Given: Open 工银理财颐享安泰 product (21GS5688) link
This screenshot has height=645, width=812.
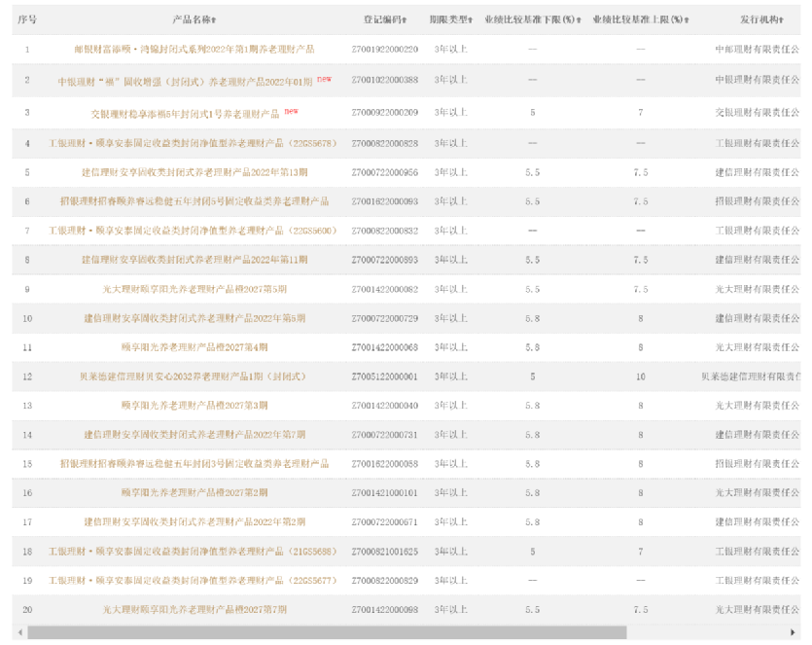Looking at the screenshot, I should pos(193,552).
